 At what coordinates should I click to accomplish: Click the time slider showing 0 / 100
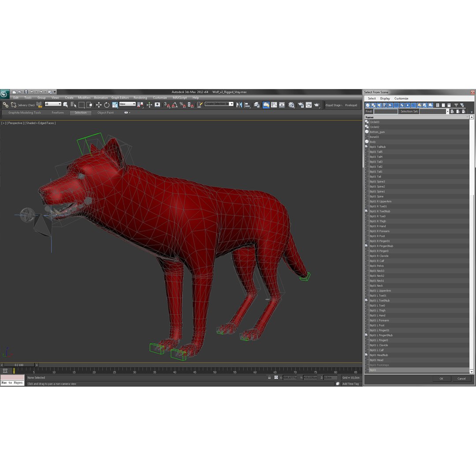tap(19, 365)
